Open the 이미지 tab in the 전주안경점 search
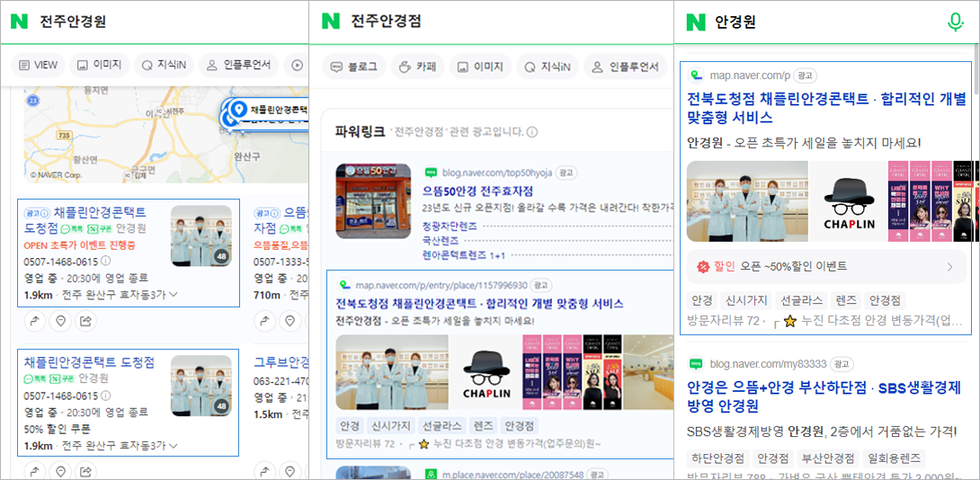The height and width of the screenshot is (480, 980). [481, 67]
